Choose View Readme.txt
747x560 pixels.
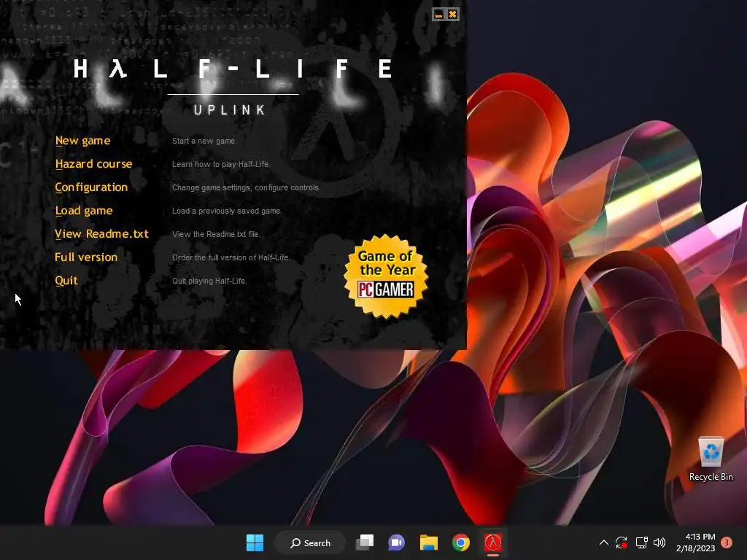click(102, 234)
